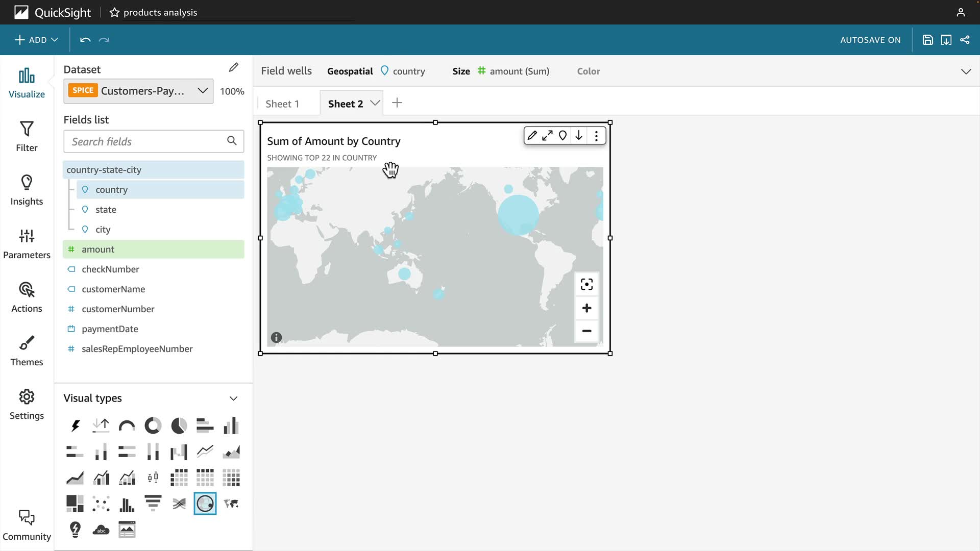980x551 pixels.
Task: Click the Color field well
Action: click(x=589, y=71)
